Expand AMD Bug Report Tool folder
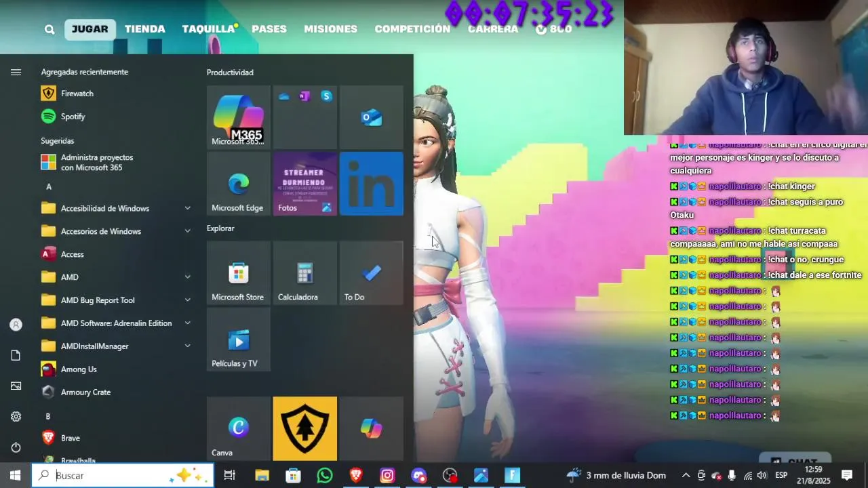 115,300
